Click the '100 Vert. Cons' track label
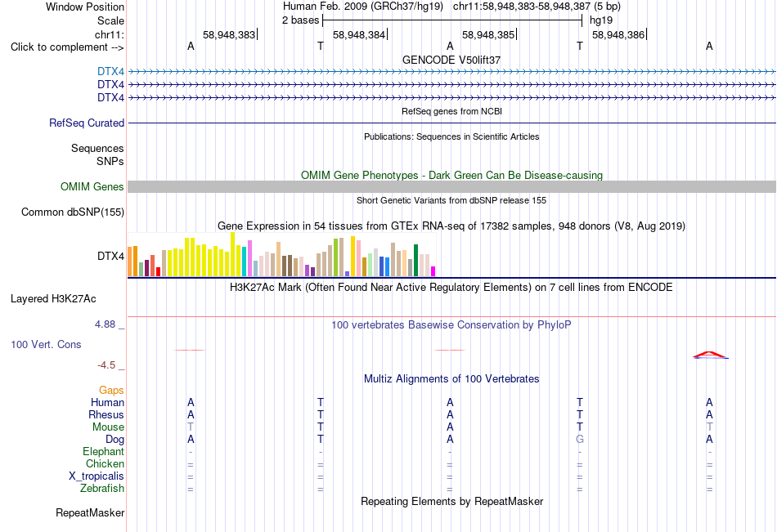Image resolution: width=777 pixels, height=532 pixels. click(46, 344)
